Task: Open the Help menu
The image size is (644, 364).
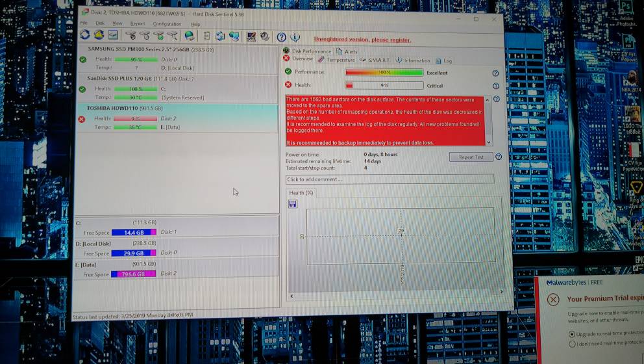Action: pyautogui.click(x=195, y=25)
